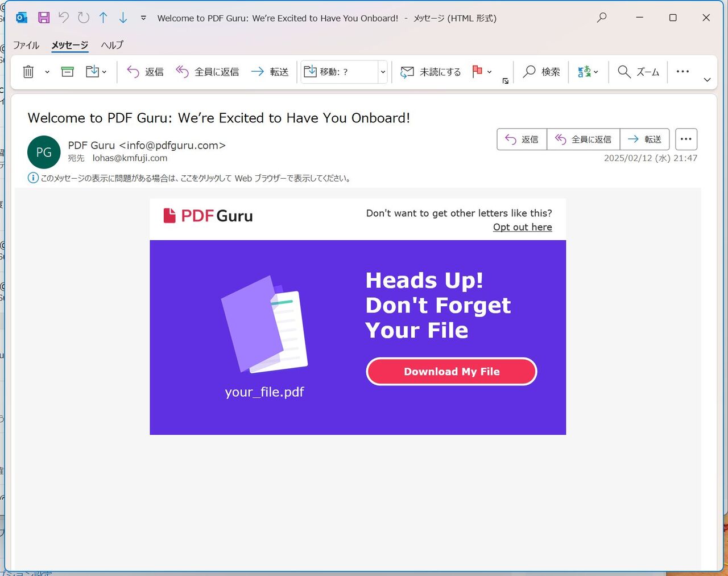Expand the delete options dropdown arrow
The width and height of the screenshot is (728, 576).
coord(47,72)
